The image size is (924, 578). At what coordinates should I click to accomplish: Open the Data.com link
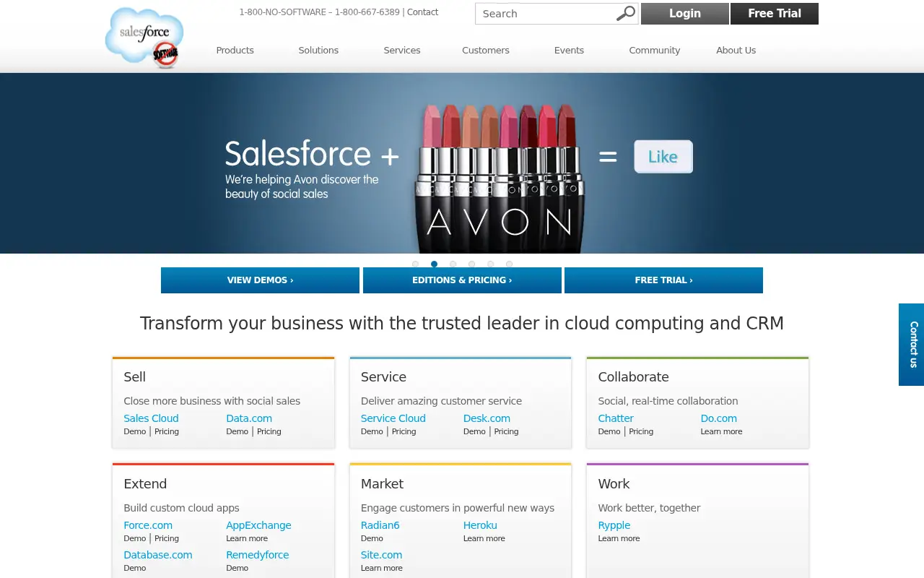(x=249, y=418)
